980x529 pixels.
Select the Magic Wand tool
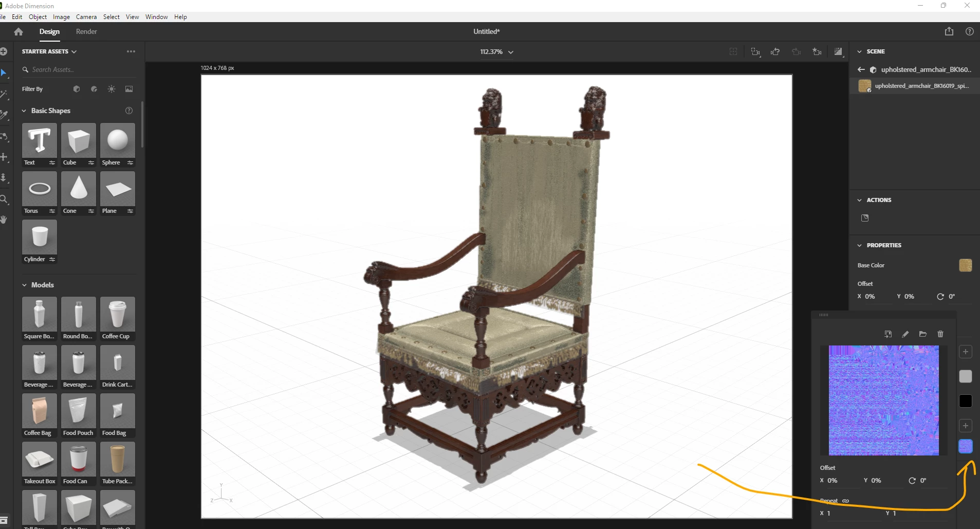4,95
